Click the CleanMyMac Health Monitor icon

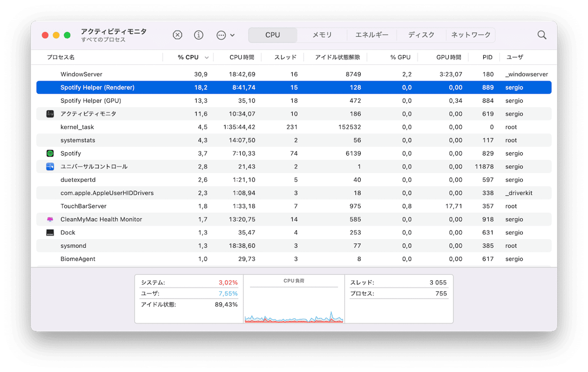tap(50, 219)
